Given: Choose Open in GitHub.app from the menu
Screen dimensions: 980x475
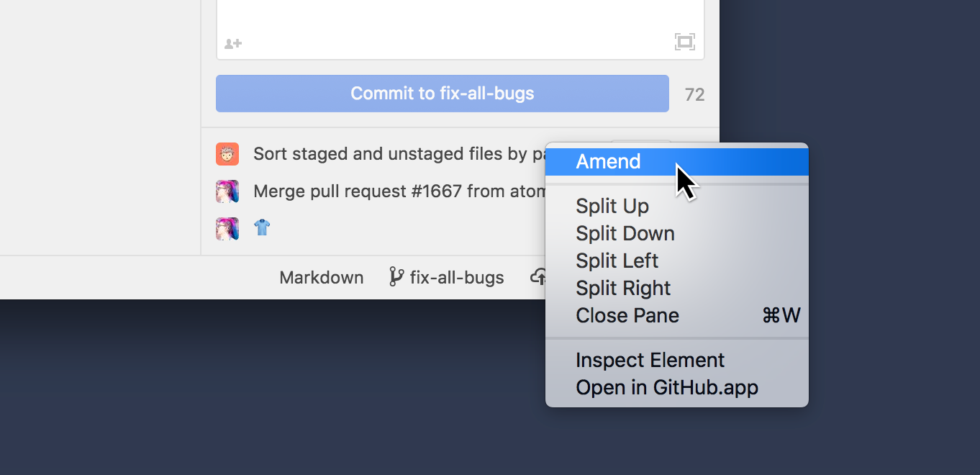Looking at the screenshot, I should point(666,387).
